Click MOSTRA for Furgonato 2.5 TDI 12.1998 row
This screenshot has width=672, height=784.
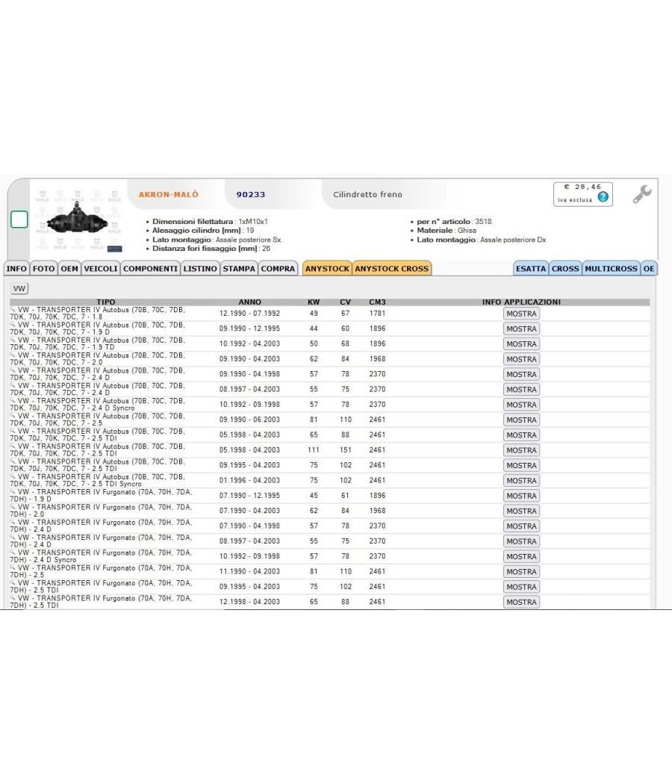pos(521,602)
